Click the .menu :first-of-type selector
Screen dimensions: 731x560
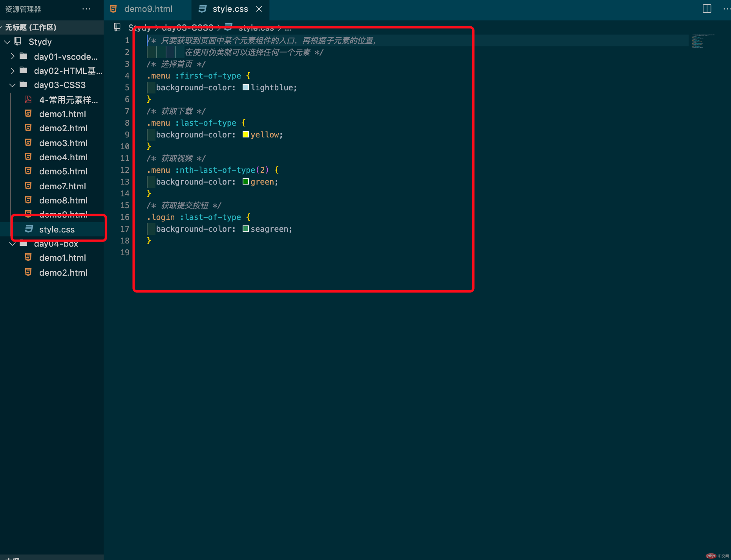click(x=194, y=76)
